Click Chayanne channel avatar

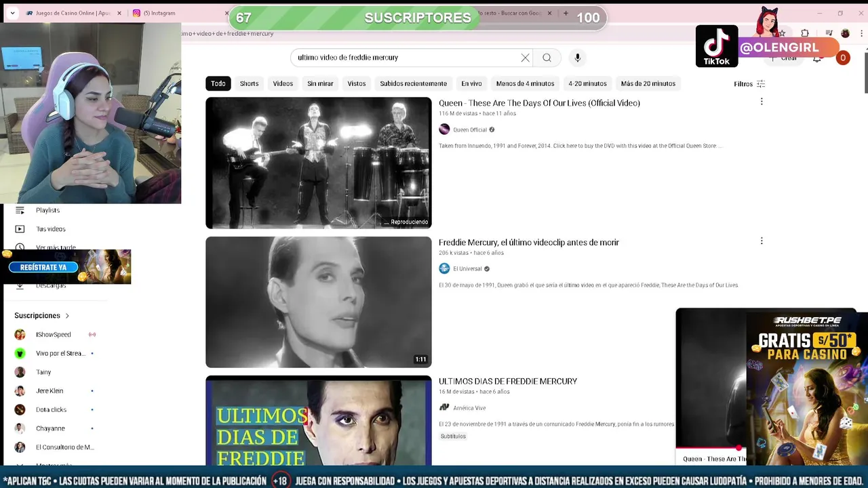coord(20,428)
